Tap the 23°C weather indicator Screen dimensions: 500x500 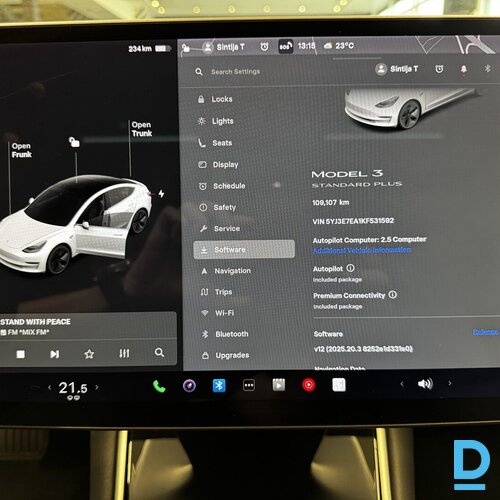[339, 46]
